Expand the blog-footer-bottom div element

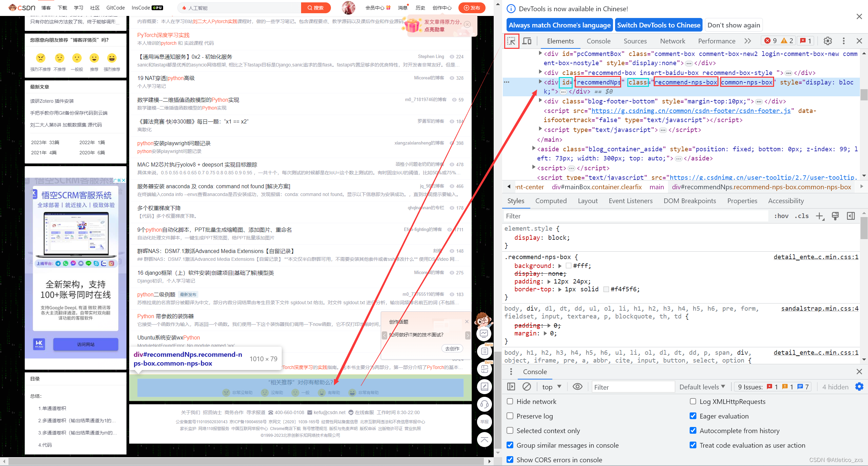540,101
